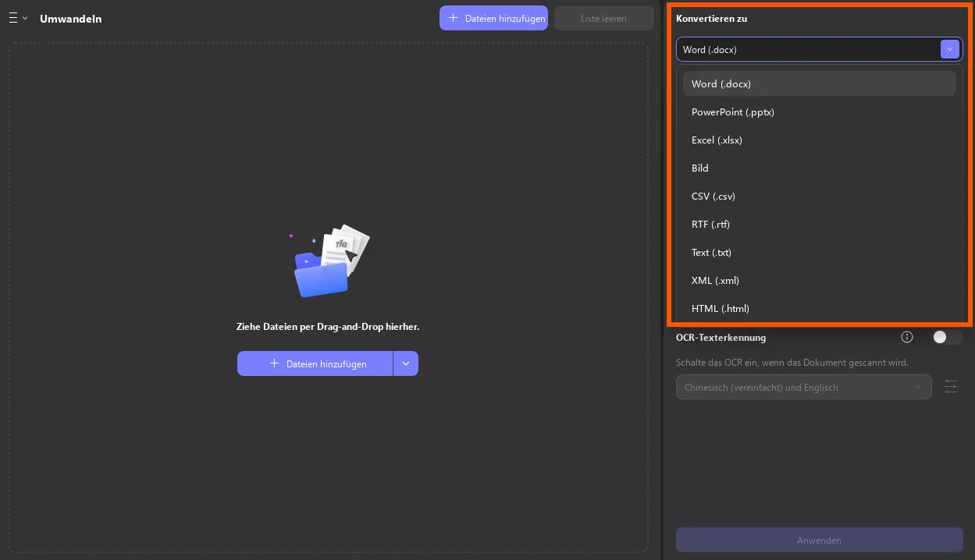Screen dimensions: 975x560
Task: Click the drag-and-drop folder illustration
Action: point(329,261)
